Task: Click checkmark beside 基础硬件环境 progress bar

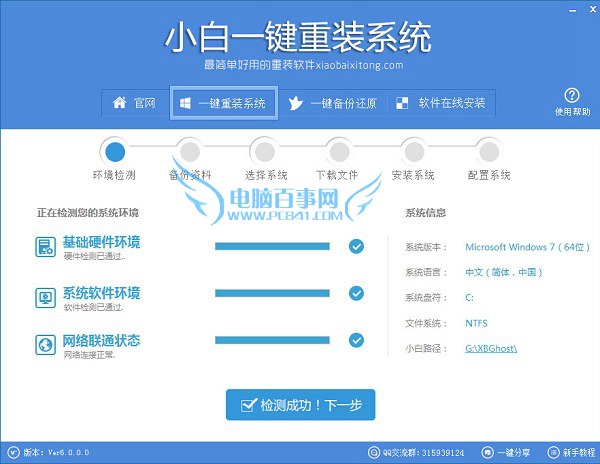Action: (x=356, y=246)
